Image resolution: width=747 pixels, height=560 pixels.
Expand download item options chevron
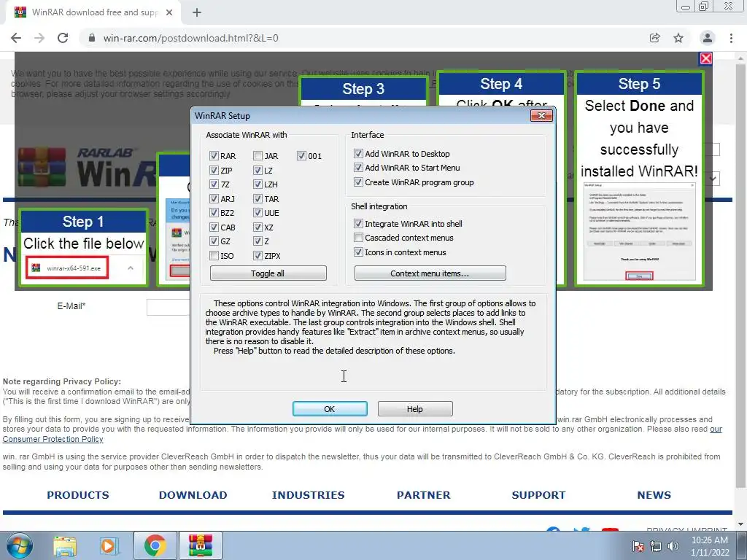pyautogui.click(x=131, y=268)
